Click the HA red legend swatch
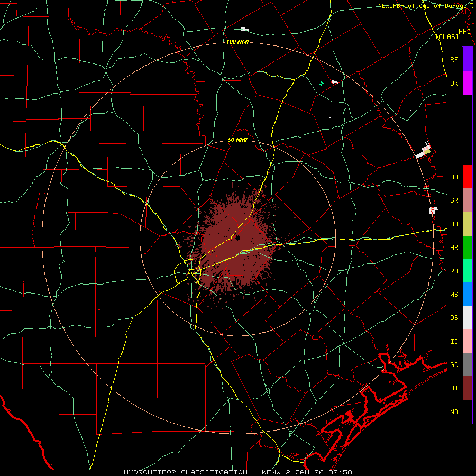The width and height of the screenshot is (476, 476). click(467, 177)
